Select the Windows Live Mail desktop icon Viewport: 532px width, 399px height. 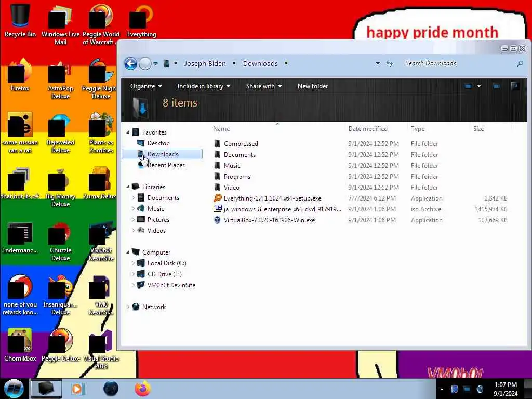tap(60, 25)
